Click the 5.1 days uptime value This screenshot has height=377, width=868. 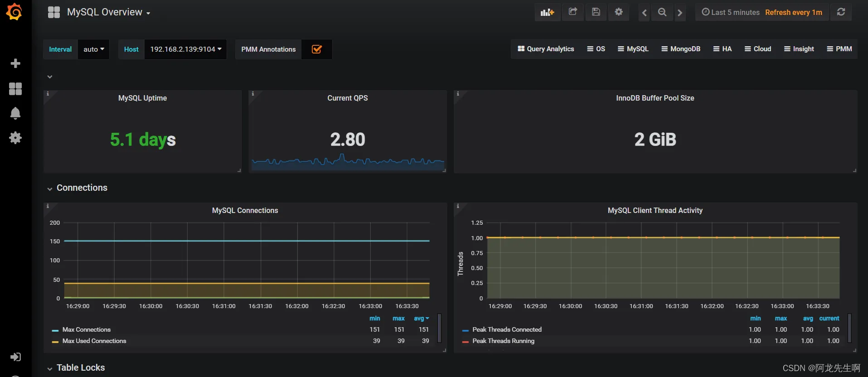[x=143, y=140]
